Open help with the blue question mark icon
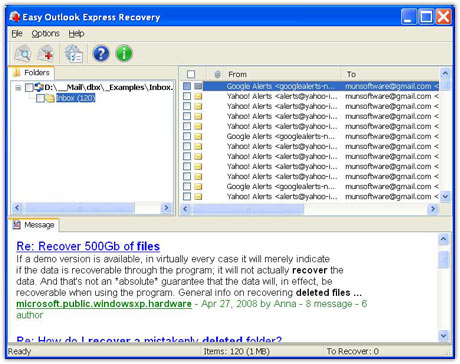This screenshot has height=364, width=460. point(101,53)
